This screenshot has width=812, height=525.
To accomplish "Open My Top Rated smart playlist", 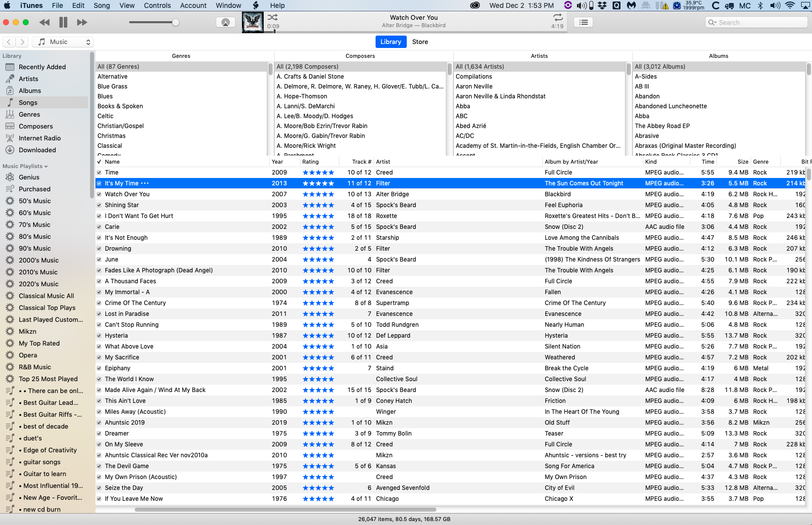I will (x=40, y=344).
